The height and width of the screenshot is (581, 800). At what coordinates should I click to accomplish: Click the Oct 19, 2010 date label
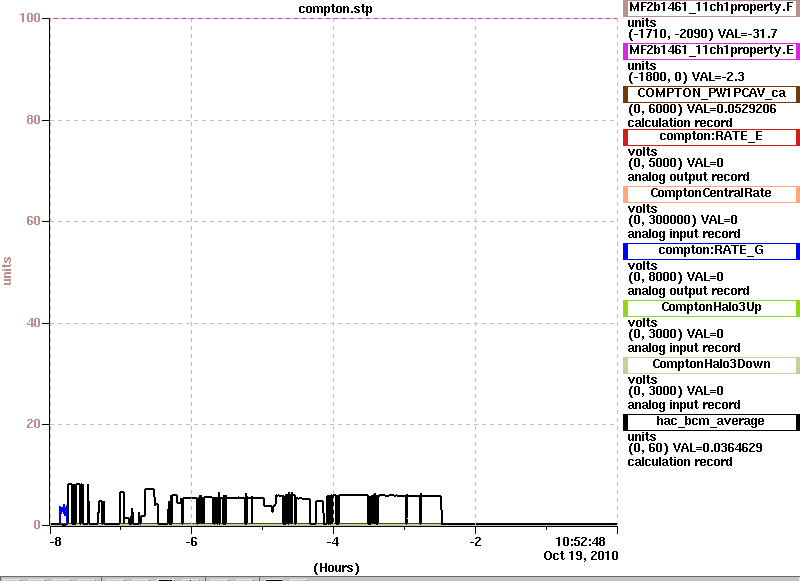[581, 556]
